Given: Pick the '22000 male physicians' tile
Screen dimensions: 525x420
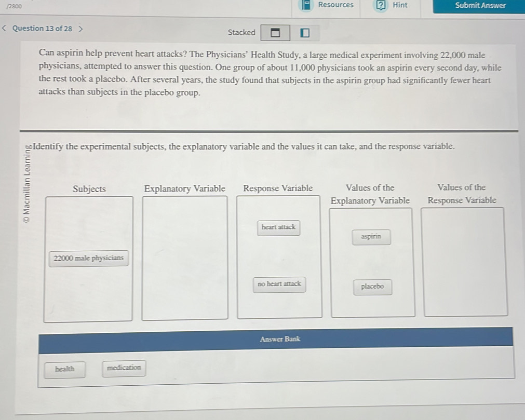Looking at the screenshot, I should 89,258.
